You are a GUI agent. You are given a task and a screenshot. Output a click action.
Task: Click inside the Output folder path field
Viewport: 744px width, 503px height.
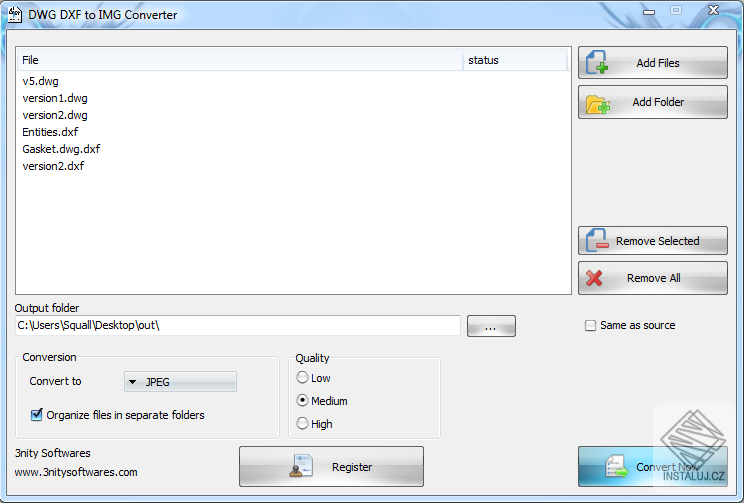pyautogui.click(x=238, y=326)
